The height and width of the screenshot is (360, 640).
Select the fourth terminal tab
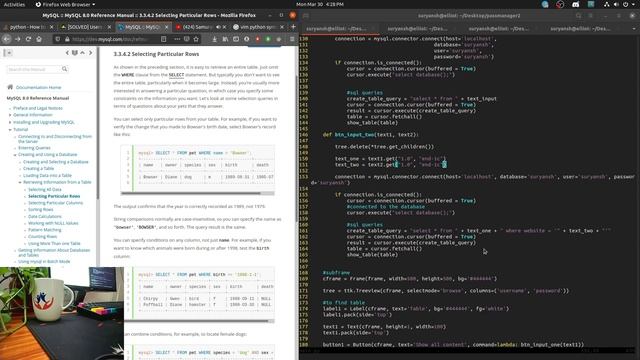coord(580,29)
